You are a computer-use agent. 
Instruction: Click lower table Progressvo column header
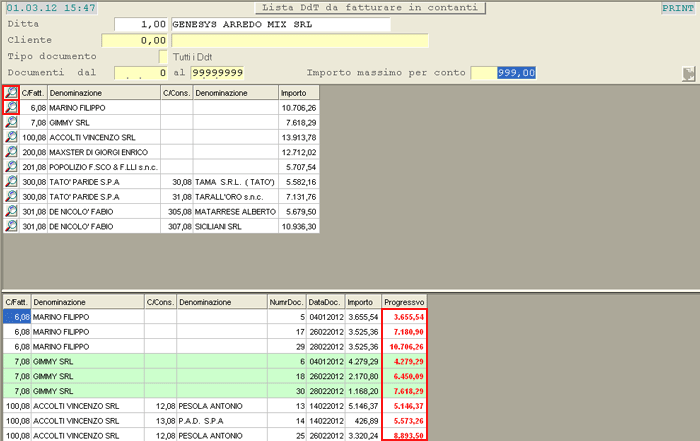tap(404, 302)
